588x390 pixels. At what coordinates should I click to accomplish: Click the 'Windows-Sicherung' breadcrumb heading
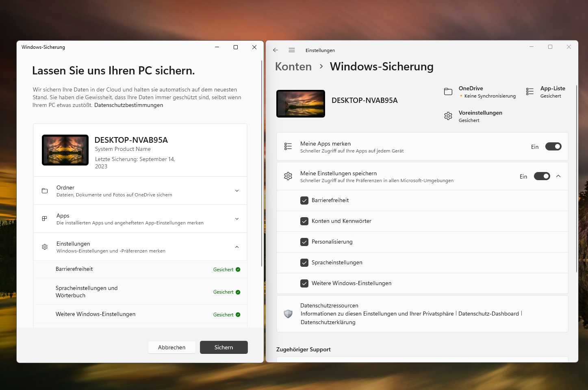pos(382,66)
